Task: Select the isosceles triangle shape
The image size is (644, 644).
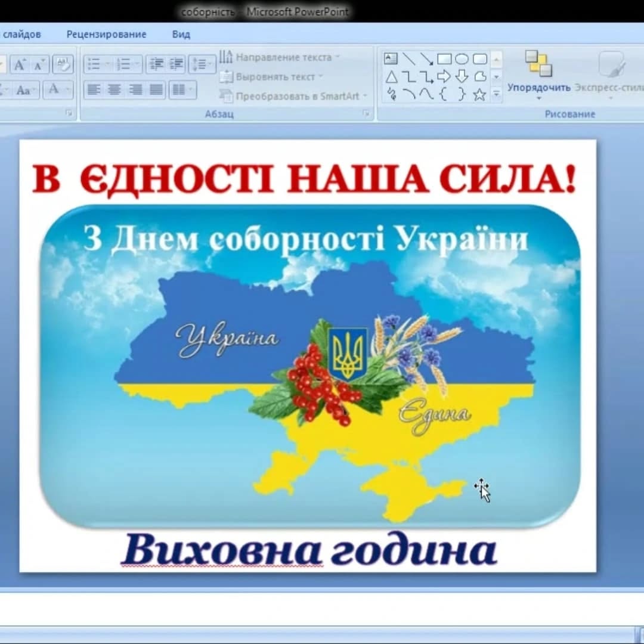Action: 391,76
